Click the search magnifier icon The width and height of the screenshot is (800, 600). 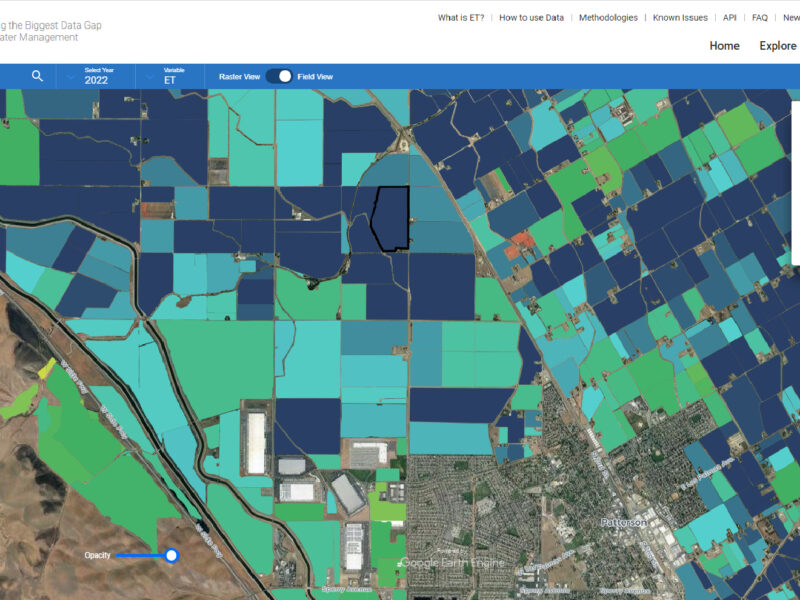[x=37, y=76]
